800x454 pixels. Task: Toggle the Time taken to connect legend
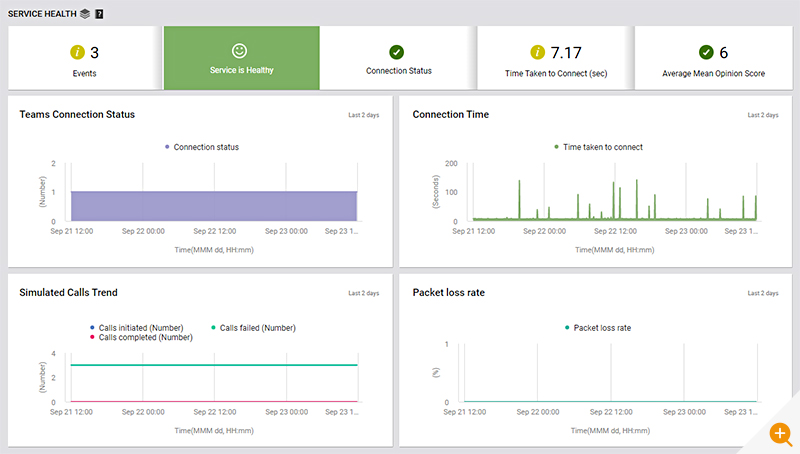[x=598, y=147]
